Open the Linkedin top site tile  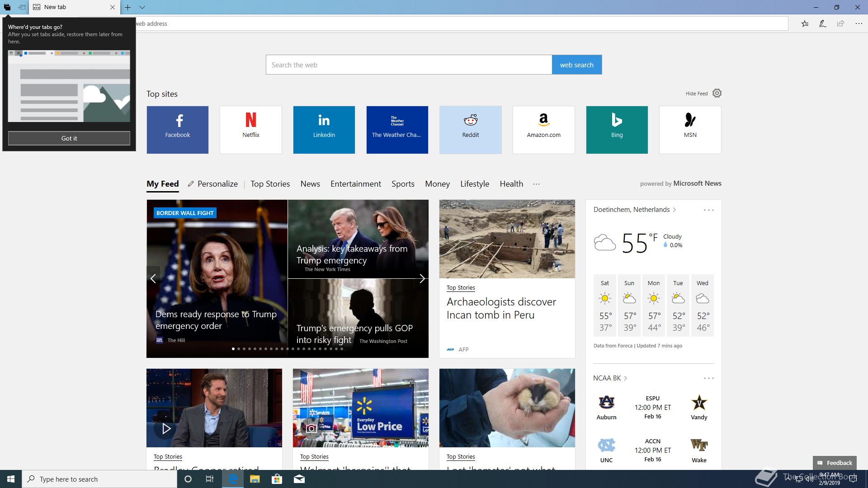pyautogui.click(x=324, y=130)
